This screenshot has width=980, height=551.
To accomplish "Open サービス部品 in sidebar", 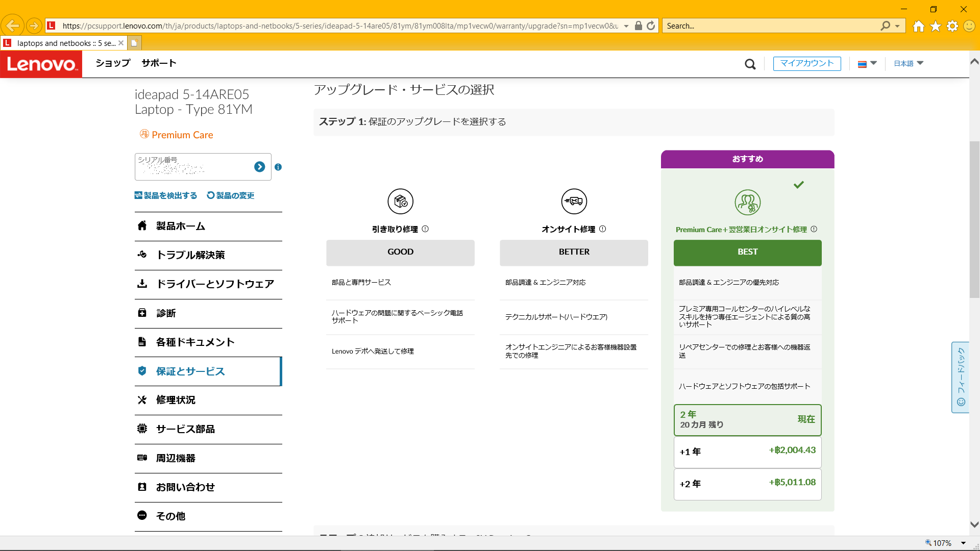I will click(208, 429).
